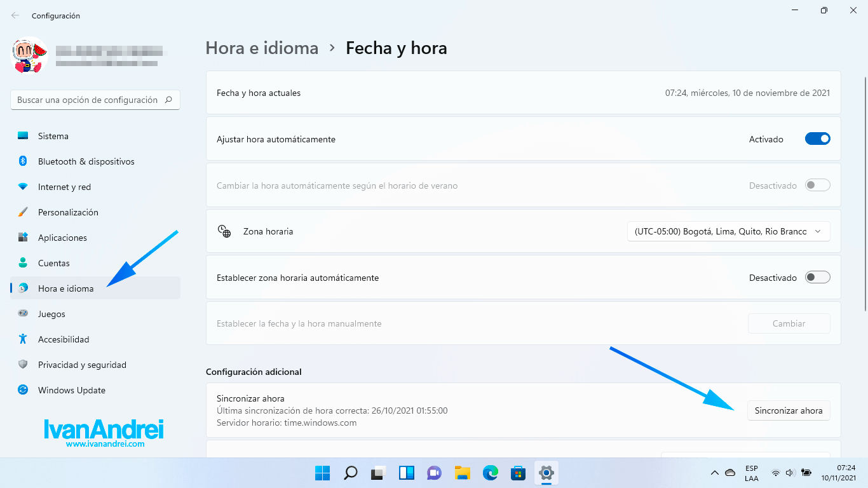
Task: Click the Sincronizar ahora button
Action: [789, 410]
